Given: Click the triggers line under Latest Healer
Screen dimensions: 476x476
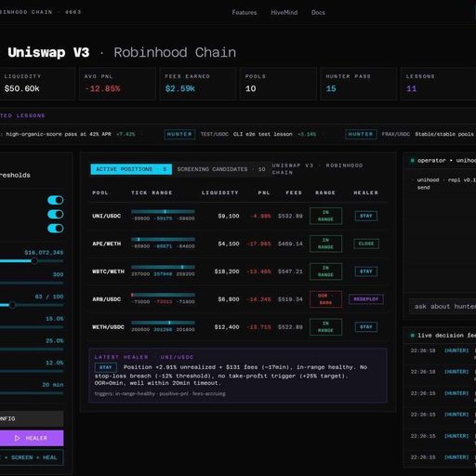Looking at the screenshot, I should coord(160,394).
